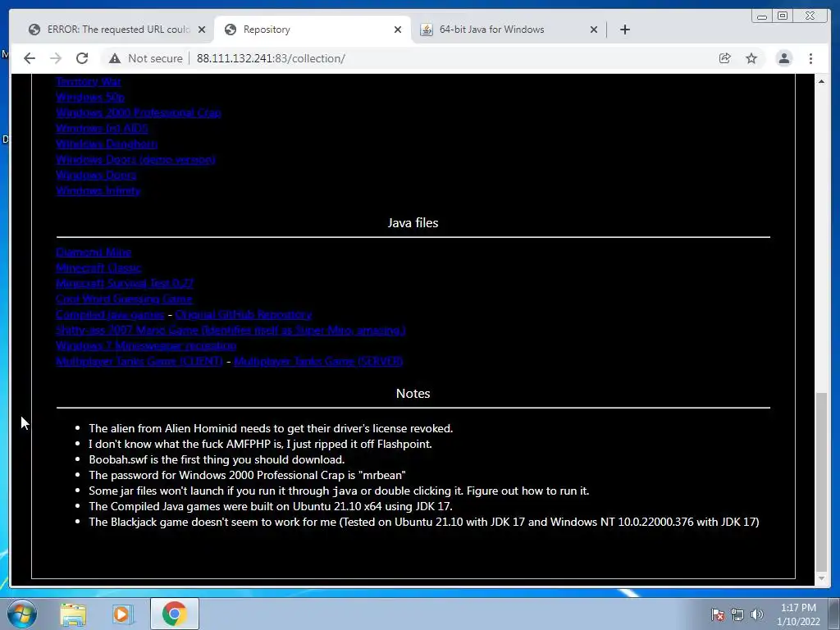Close the Repository tab
The width and height of the screenshot is (840, 630).
[x=398, y=30]
